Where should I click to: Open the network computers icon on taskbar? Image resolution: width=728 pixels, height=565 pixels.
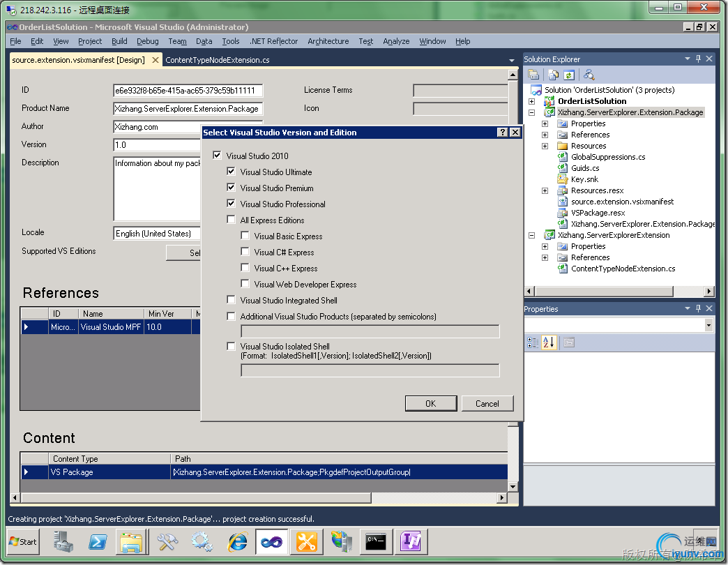pyautogui.click(x=341, y=542)
